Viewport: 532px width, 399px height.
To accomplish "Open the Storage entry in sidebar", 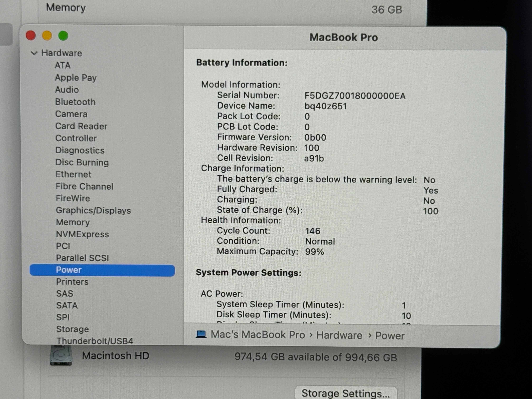I will (x=72, y=329).
